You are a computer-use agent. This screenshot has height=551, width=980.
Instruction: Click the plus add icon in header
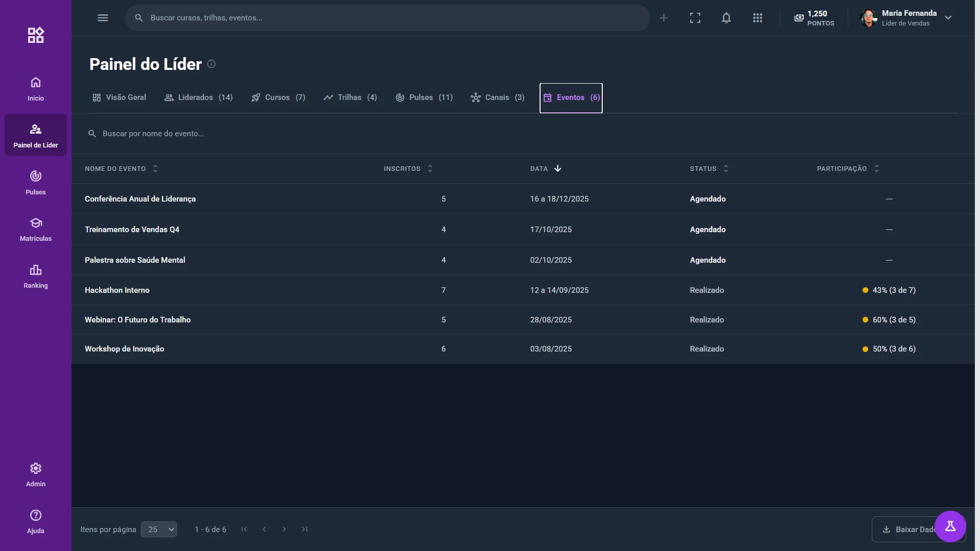[664, 18]
